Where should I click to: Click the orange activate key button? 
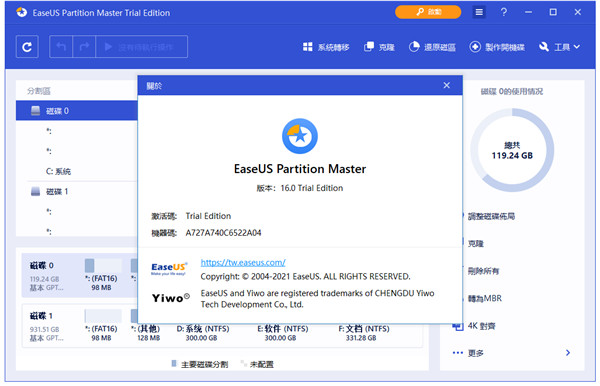click(428, 12)
